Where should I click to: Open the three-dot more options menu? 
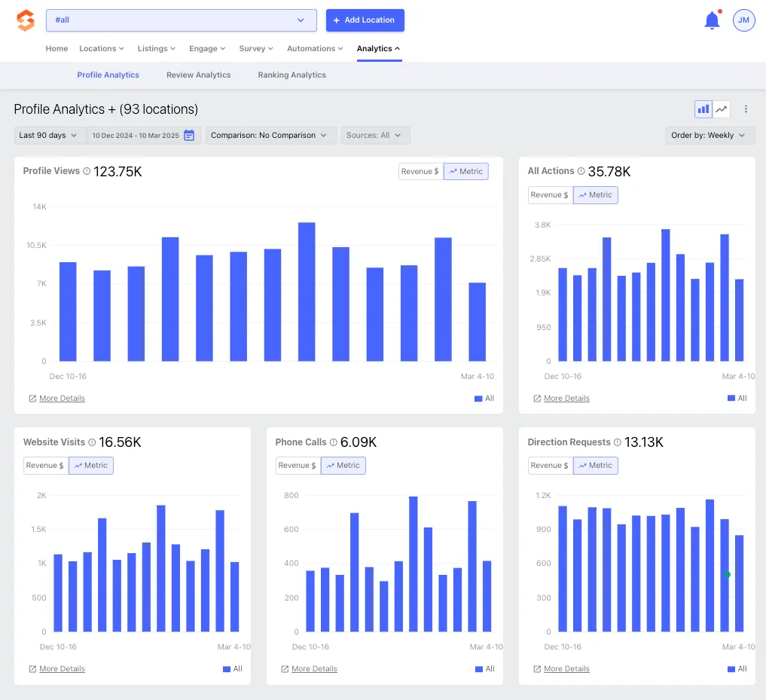pyautogui.click(x=746, y=109)
